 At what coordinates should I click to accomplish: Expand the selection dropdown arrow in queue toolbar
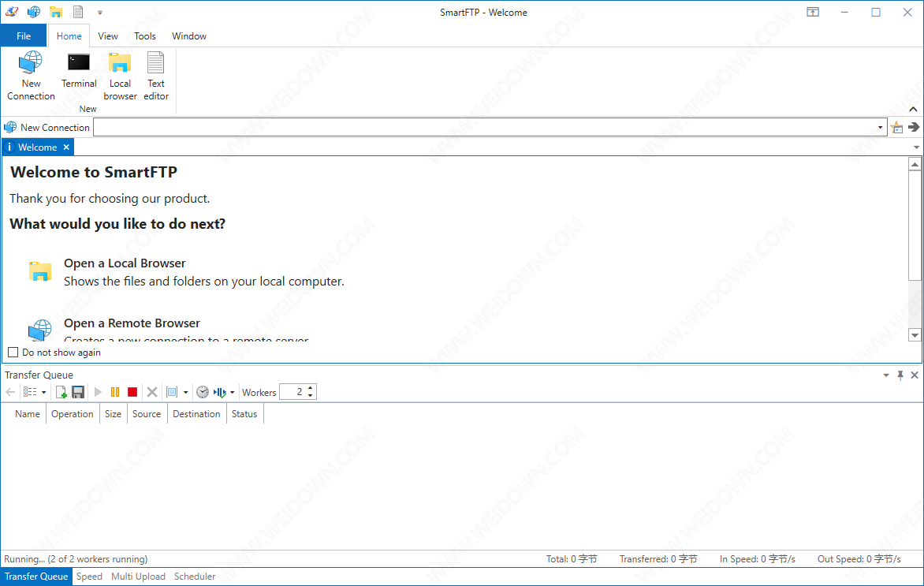click(185, 393)
